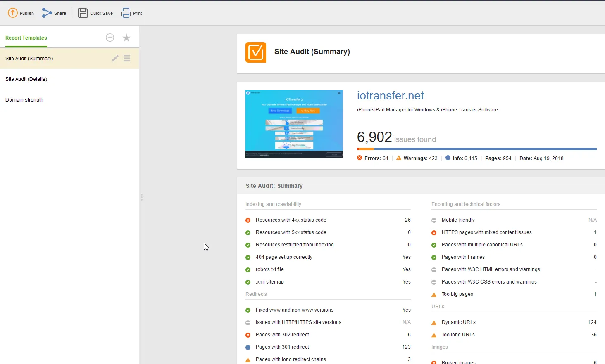The height and width of the screenshot is (364, 605).
Task: Click the 6,902 issues found number
Action: [x=374, y=137]
